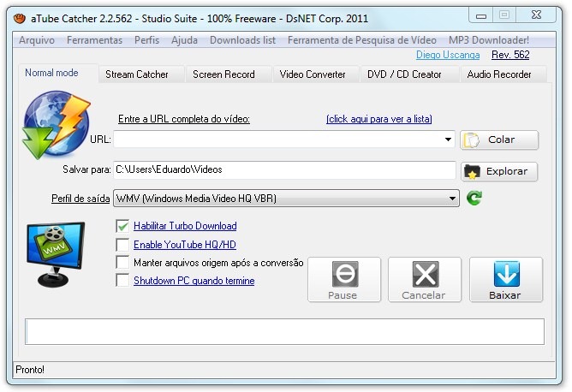The height and width of the screenshot is (392, 572).
Task: Switch to the Video Converter tab
Action: pos(313,74)
